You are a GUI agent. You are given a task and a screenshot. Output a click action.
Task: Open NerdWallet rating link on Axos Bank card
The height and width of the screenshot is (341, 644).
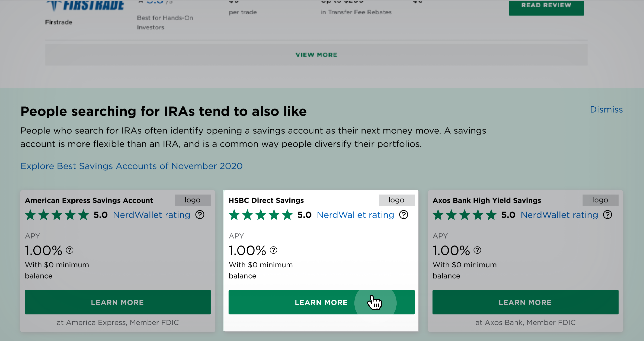(559, 215)
